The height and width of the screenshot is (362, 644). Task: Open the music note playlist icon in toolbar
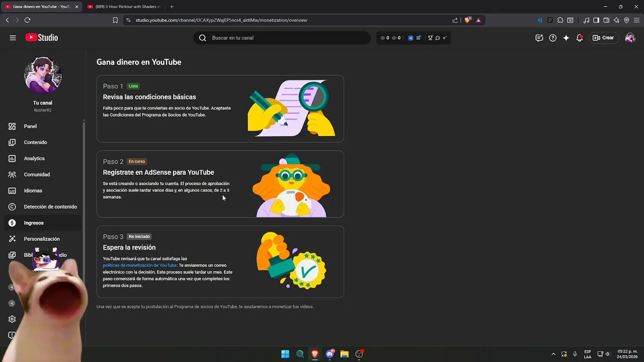click(586, 20)
